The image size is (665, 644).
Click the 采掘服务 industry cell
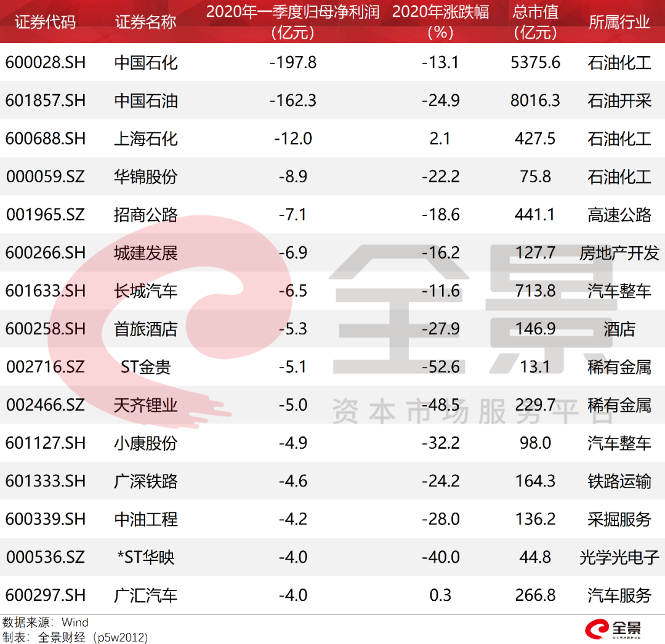(619, 519)
